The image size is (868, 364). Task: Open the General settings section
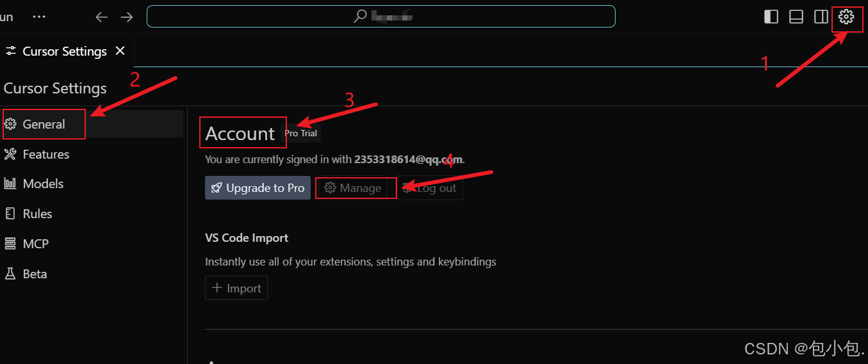[92, 124]
